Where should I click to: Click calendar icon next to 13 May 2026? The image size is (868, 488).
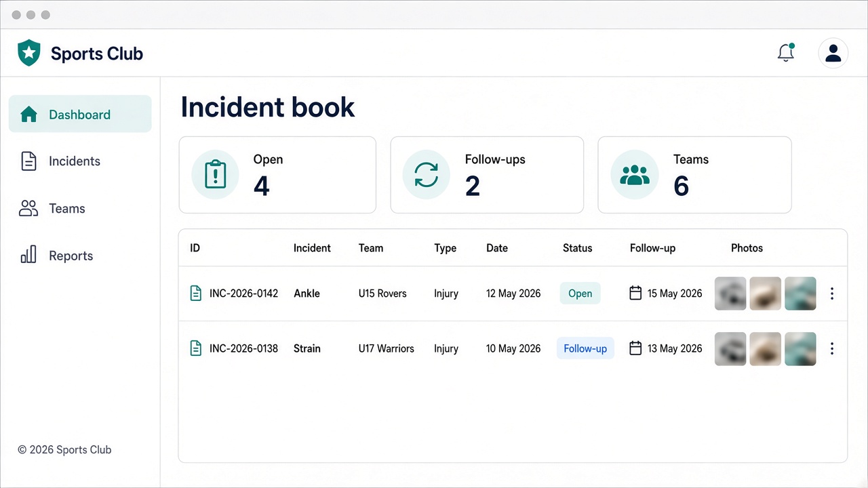pyautogui.click(x=635, y=348)
